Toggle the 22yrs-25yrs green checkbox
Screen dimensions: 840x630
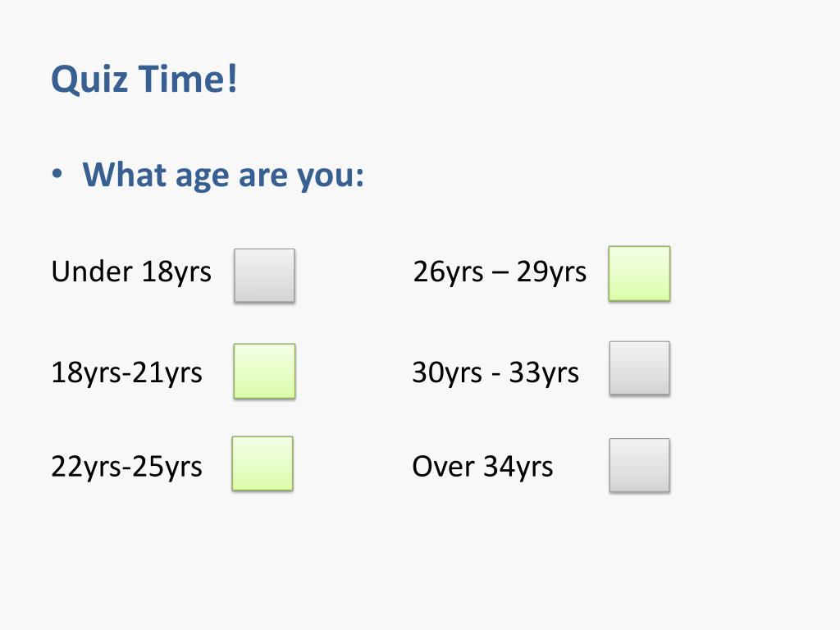[x=262, y=463]
